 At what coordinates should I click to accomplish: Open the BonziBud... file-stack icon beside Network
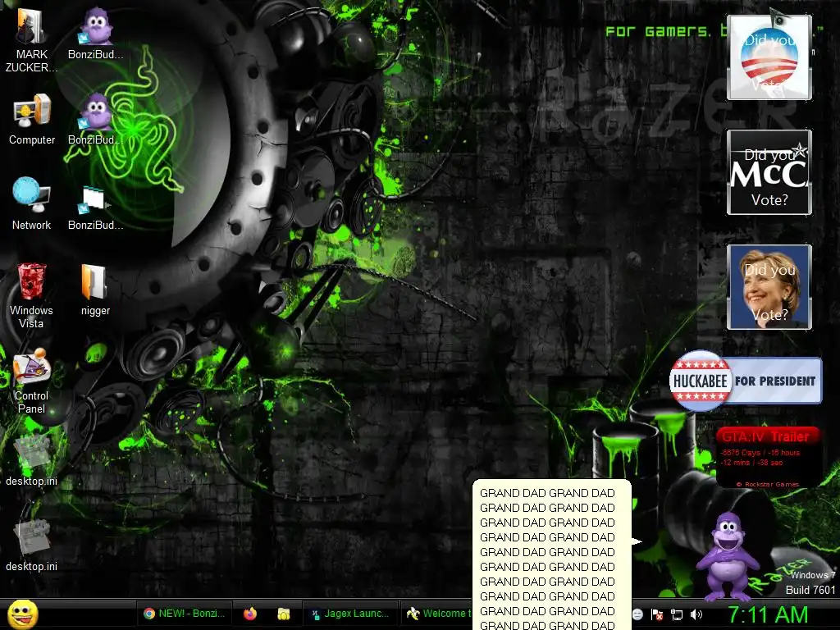95,208
